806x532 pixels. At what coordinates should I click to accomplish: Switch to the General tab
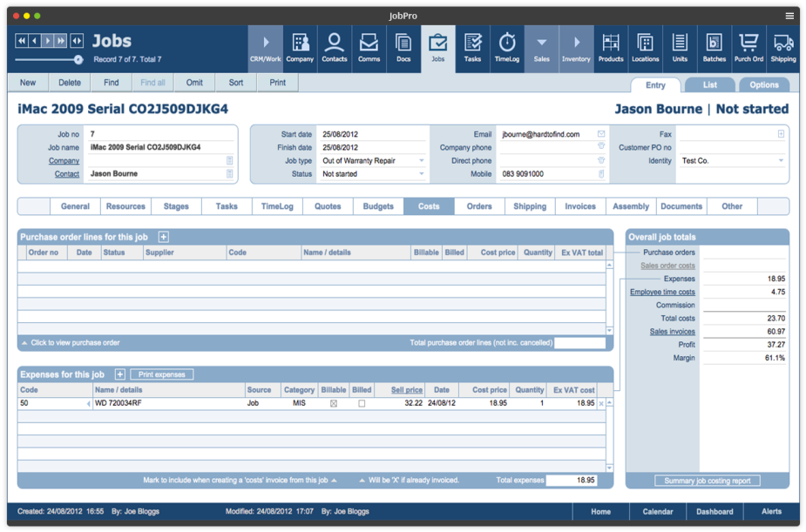[75, 206]
